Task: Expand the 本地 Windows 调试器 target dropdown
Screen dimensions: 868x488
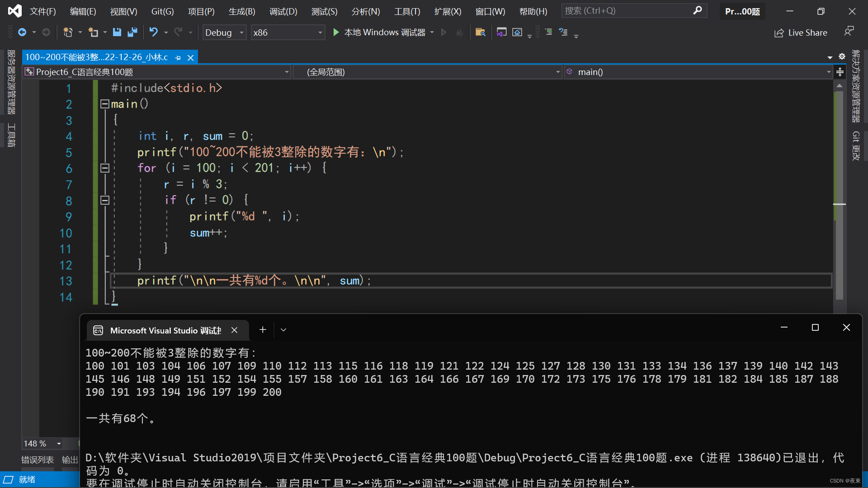Action: pos(433,32)
